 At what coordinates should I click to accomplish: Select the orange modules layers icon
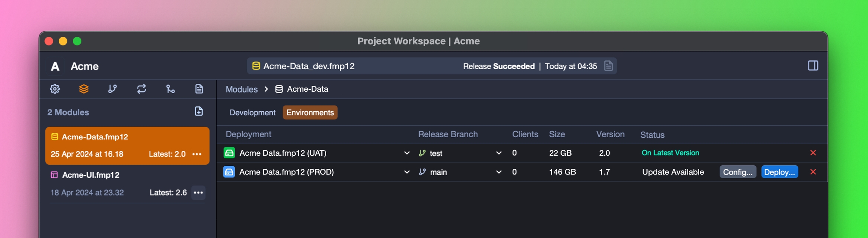pyautogui.click(x=84, y=89)
